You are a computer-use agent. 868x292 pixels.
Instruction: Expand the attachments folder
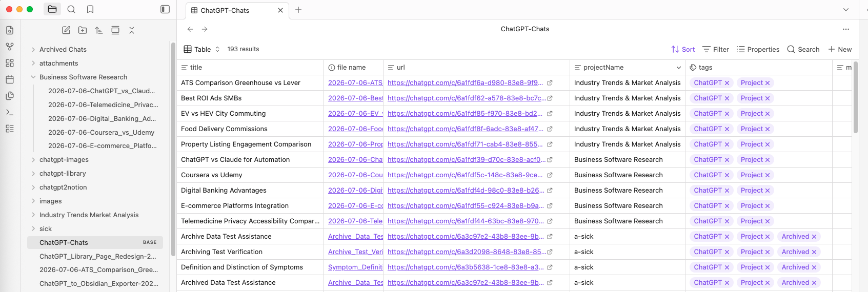[x=33, y=64]
